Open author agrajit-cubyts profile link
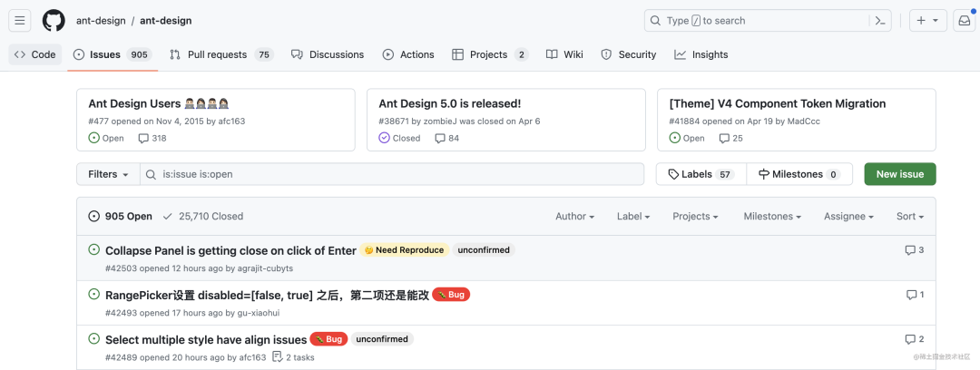 [266, 268]
